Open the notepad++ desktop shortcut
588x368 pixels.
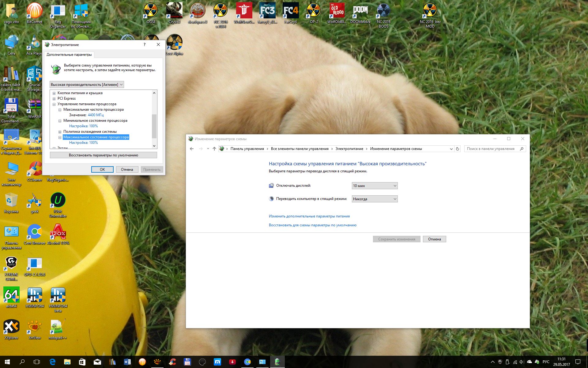[x=58, y=329]
